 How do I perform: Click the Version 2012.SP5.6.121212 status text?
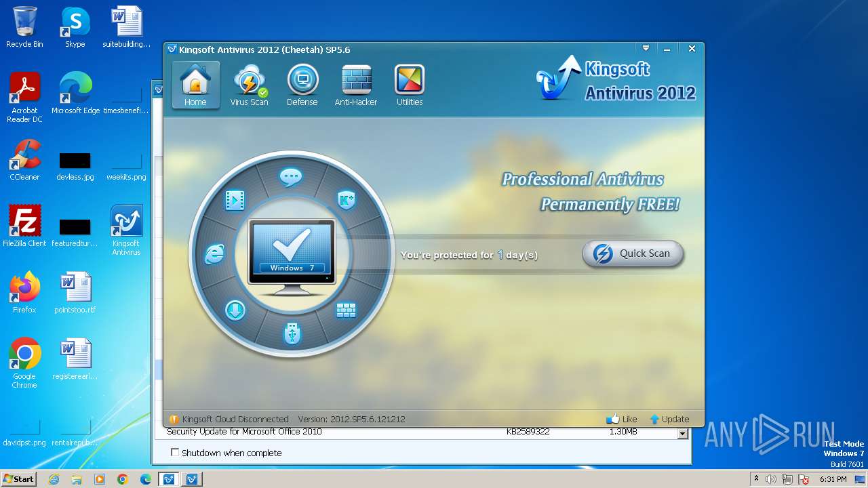click(x=351, y=419)
